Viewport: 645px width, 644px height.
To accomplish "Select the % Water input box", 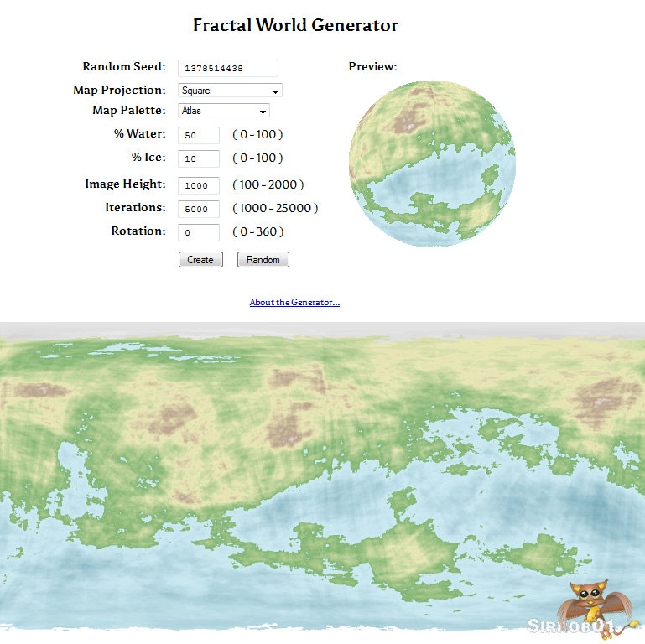I will point(199,135).
